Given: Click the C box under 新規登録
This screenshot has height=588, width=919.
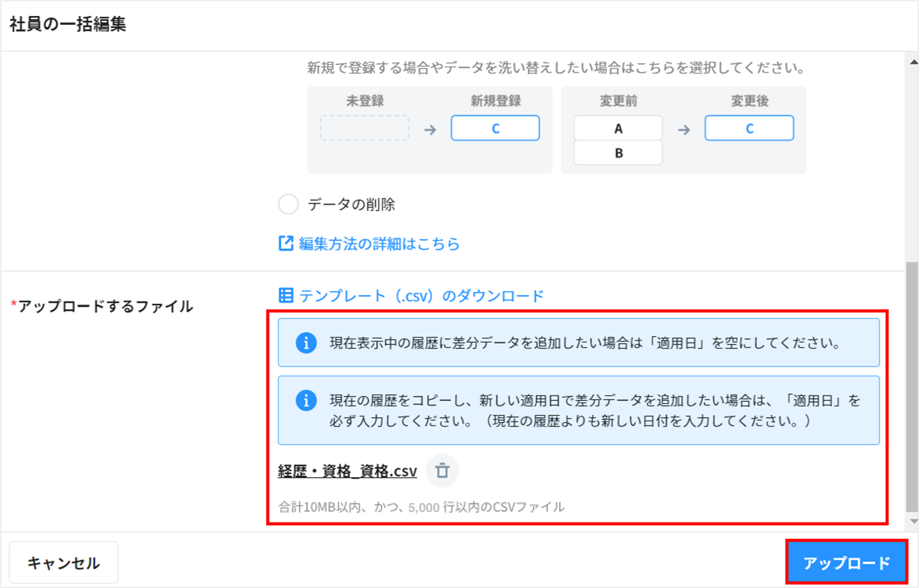Looking at the screenshot, I should 495,128.
